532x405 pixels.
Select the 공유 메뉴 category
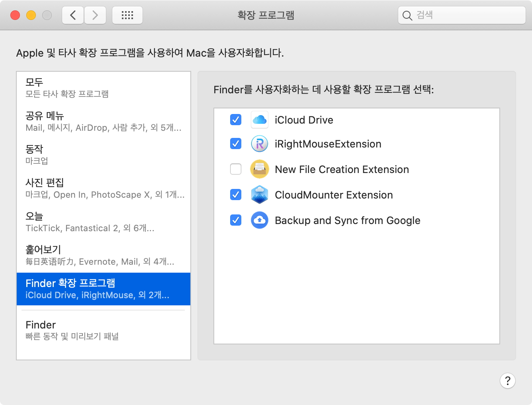104,121
